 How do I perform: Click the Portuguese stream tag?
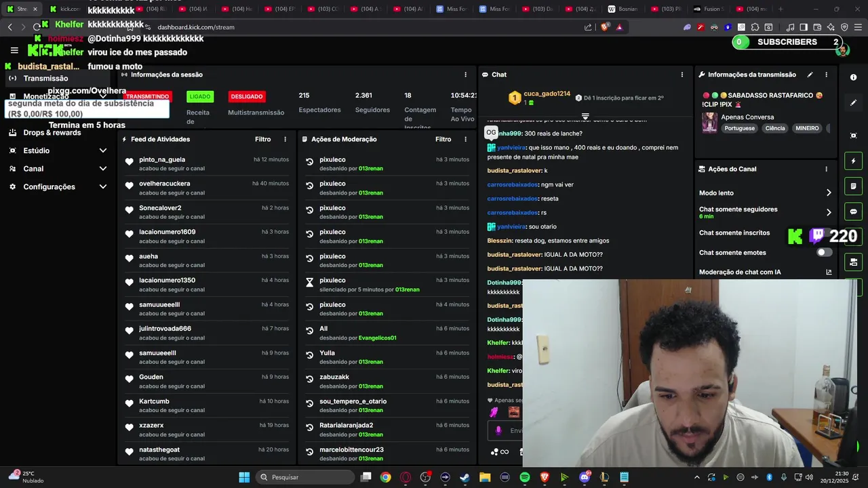pyautogui.click(x=739, y=128)
